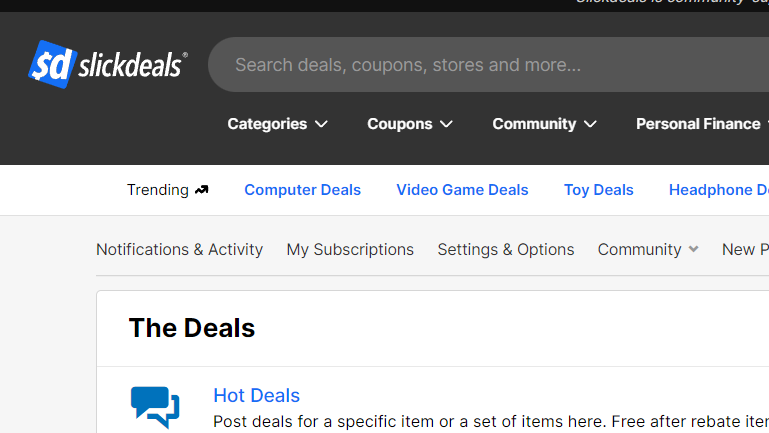Expand the forum Community submenu arrow

[693, 249]
